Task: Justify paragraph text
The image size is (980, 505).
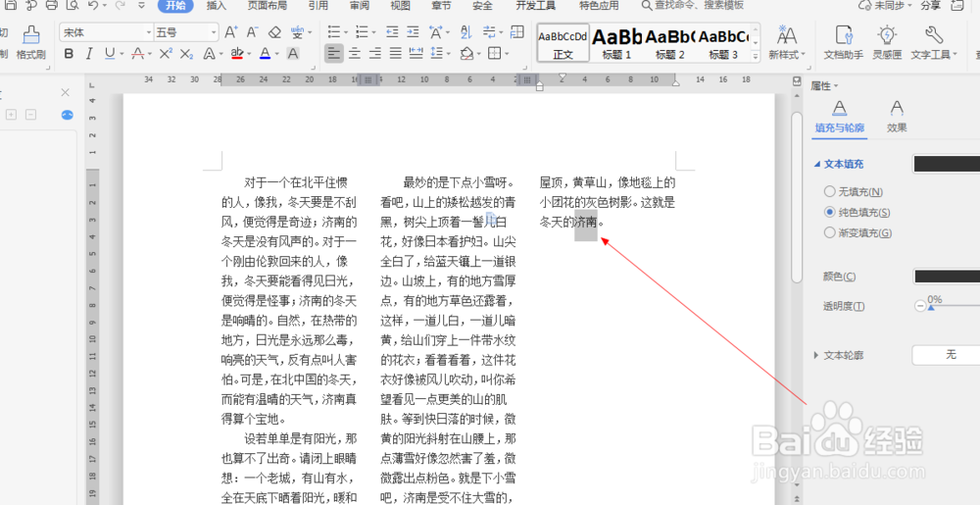Action: (396, 54)
